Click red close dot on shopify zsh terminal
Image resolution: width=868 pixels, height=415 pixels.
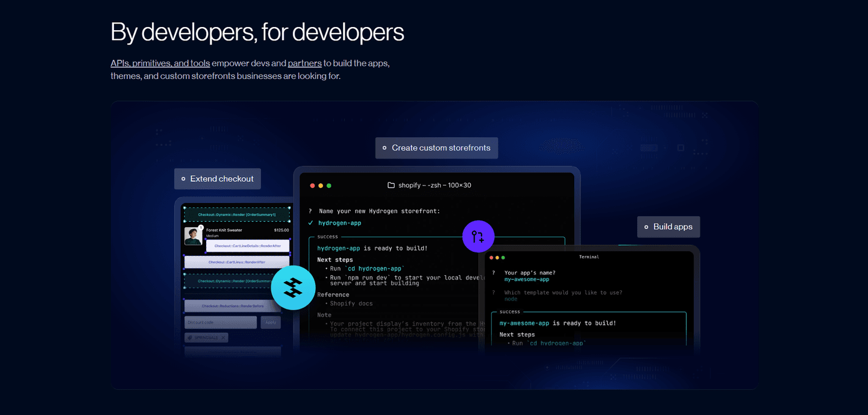click(x=312, y=186)
